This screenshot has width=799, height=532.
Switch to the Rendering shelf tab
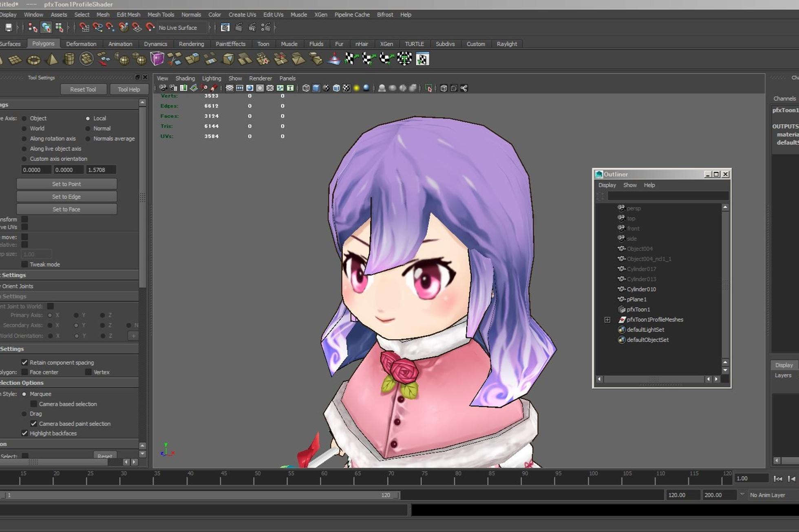pos(191,44)
